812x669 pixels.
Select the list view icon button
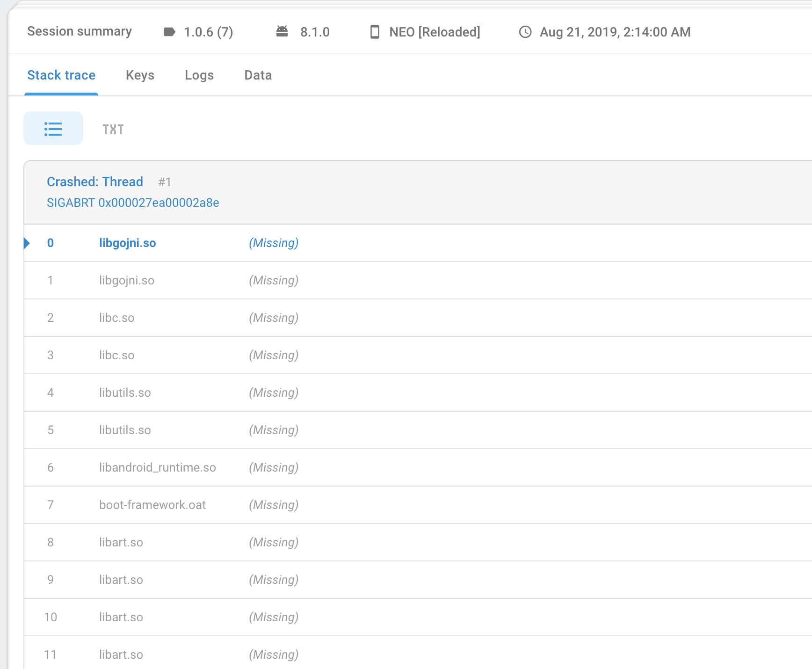point(53,128)
